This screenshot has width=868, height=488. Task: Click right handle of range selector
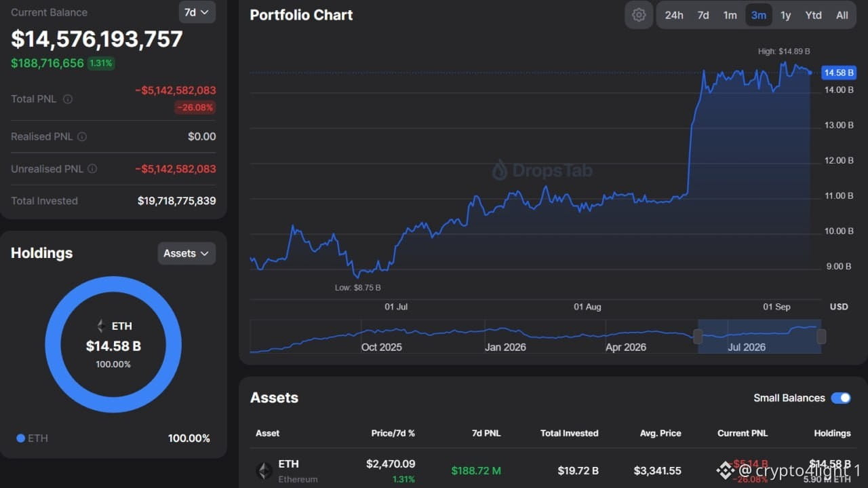[x=821, y=336]
